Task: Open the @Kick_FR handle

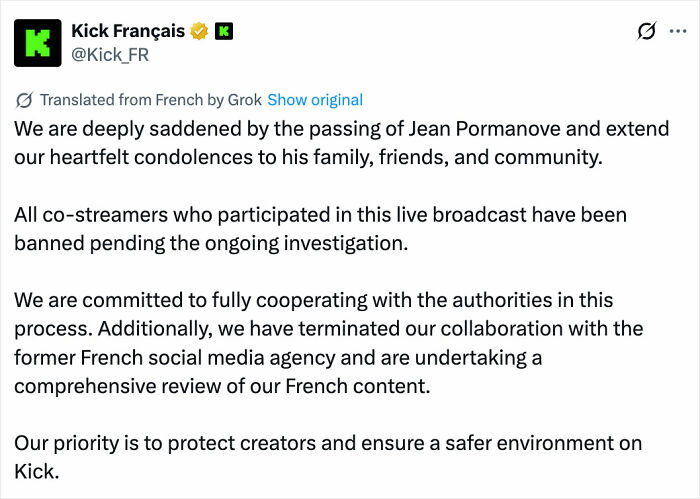Action: tap(110, 55)
